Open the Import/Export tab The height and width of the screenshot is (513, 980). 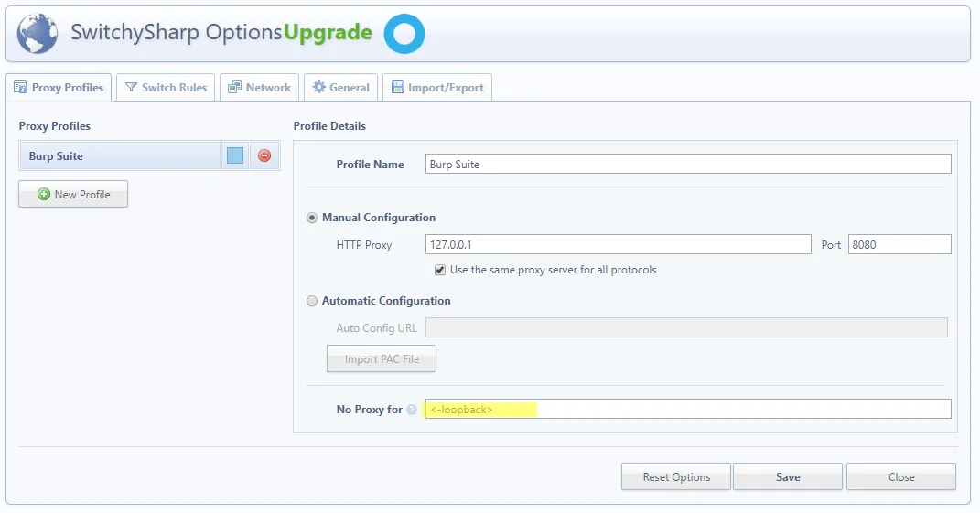(x=437, y=88)
